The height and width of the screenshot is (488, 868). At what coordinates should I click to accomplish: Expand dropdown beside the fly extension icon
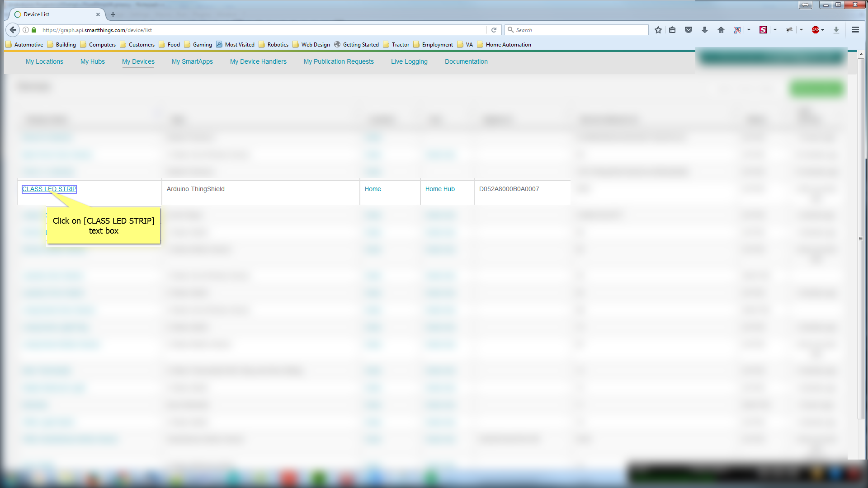coord(801,30)
